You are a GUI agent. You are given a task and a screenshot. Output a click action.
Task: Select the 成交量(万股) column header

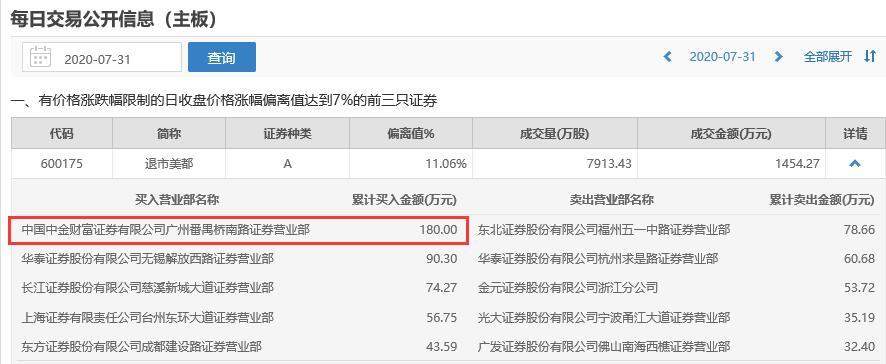tap(555, 133)
